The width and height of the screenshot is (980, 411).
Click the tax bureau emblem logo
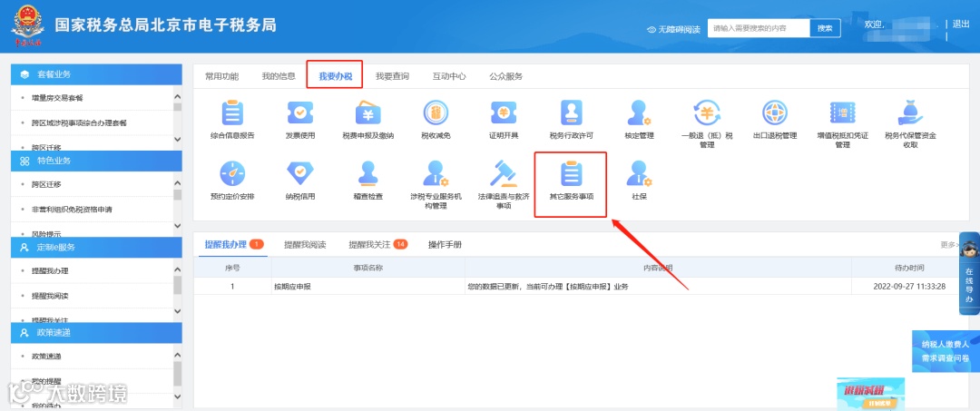pyautogui.click(x=27, y=26)
